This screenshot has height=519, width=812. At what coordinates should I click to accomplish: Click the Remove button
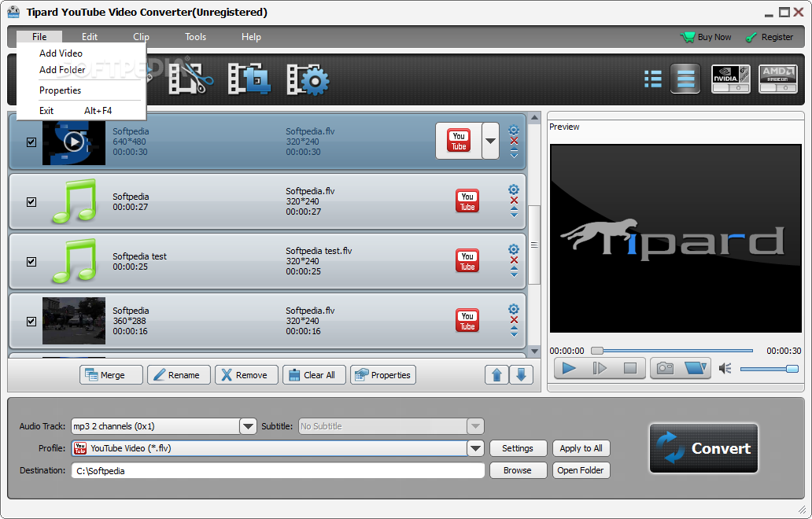(246, 374)
